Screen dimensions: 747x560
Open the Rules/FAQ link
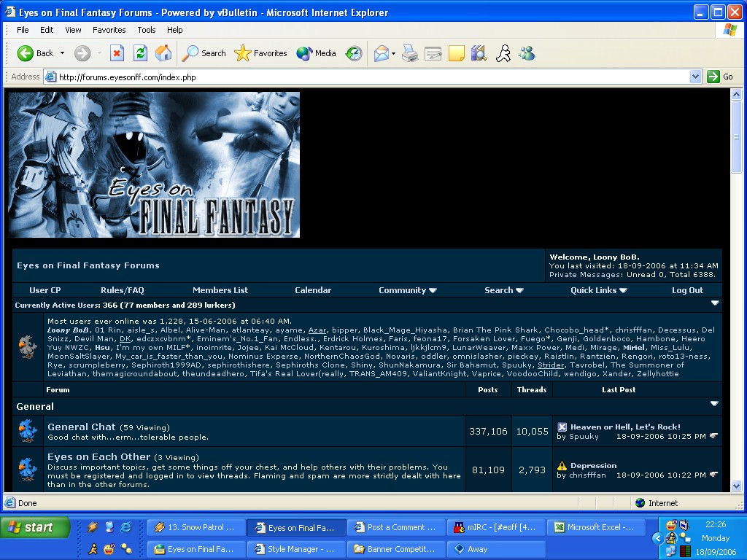click(123, 290)
